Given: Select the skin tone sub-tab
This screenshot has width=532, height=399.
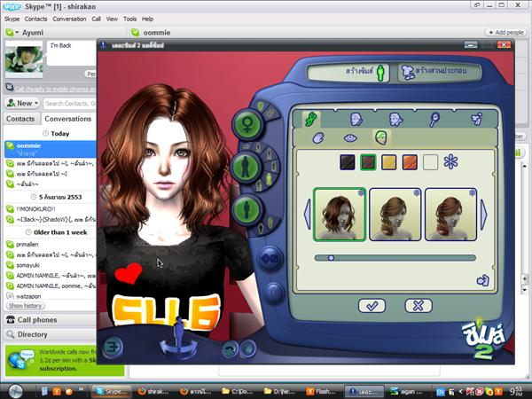Looking at the screenshot, I should 318,138.
